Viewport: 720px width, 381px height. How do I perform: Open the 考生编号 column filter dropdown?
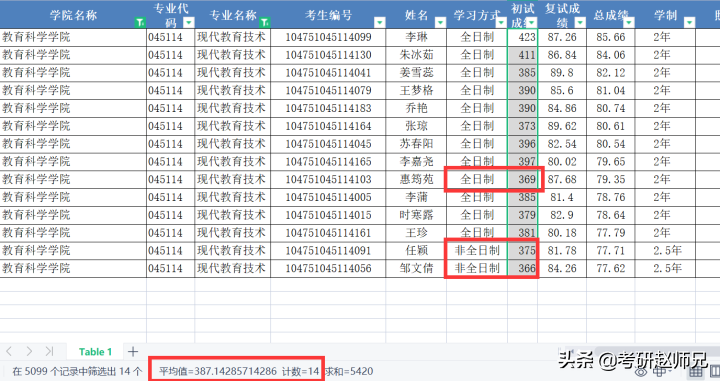pyautogui.click(x=380, y=22)
